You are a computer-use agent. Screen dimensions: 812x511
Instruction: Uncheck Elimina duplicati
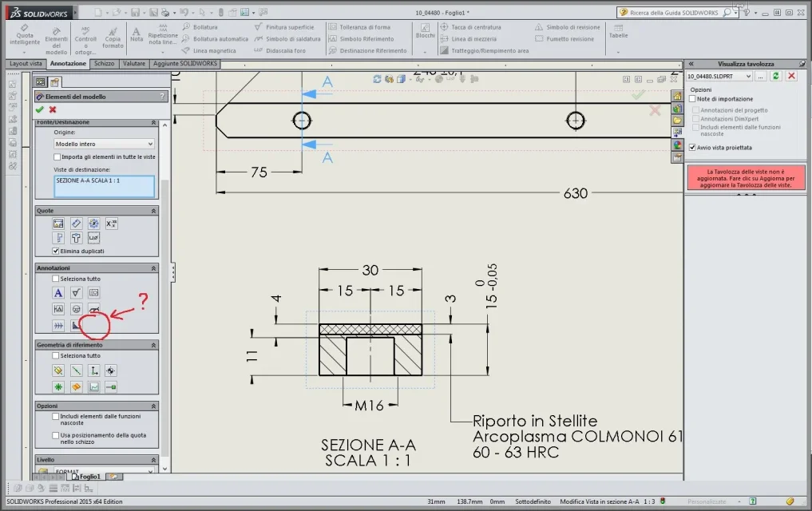[x=55, y=251]
